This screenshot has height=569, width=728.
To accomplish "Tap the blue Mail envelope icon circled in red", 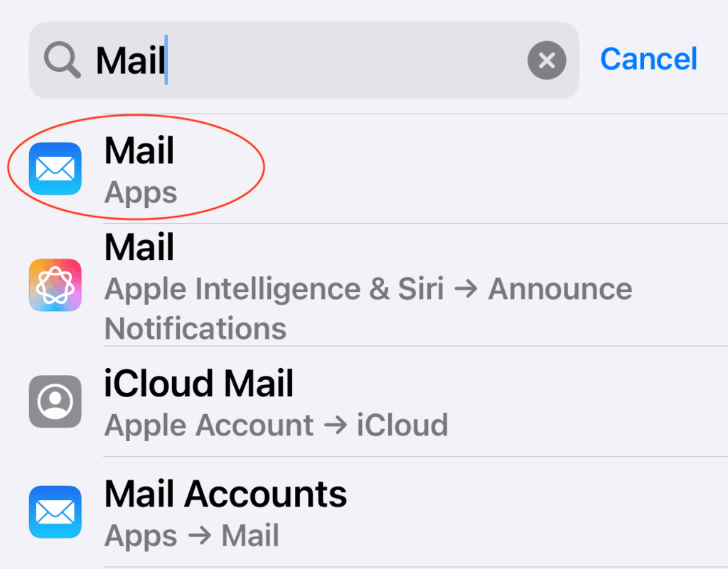I will tap(55, 168).
